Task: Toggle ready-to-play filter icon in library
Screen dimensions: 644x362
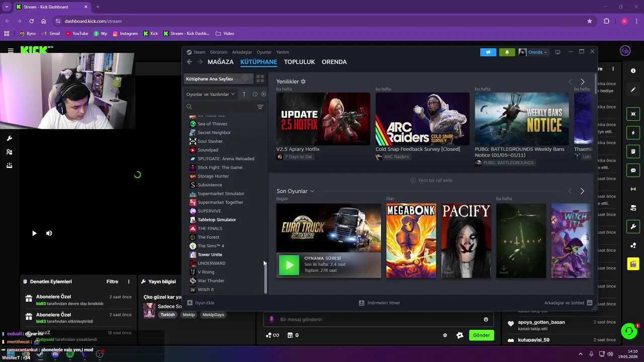Action: click(264, 94)
